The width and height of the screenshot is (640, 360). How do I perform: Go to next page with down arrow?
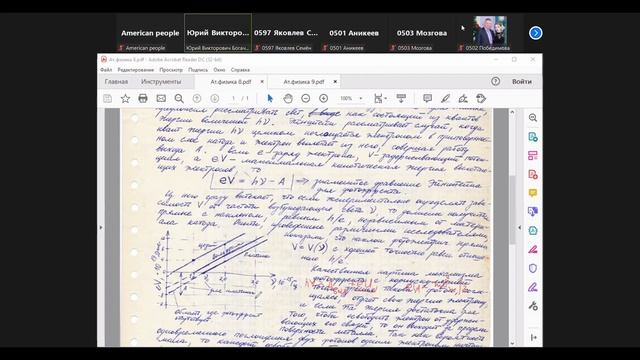(x=214, y=98)
